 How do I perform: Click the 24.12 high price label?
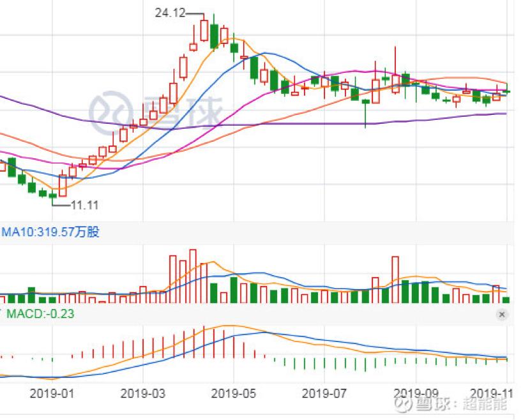tap(170, 13)
